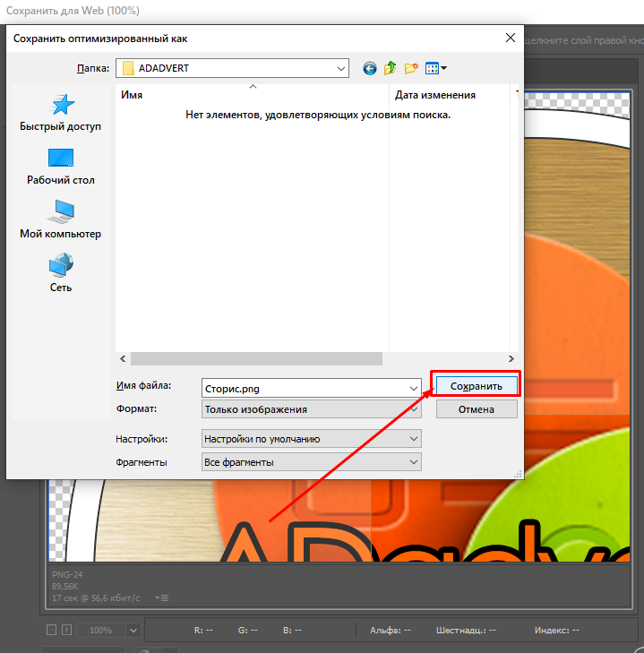Expand the Папка ADADVERT dropdown
The height and width of the screenshot is (653, 644).
tap(341, 68)
